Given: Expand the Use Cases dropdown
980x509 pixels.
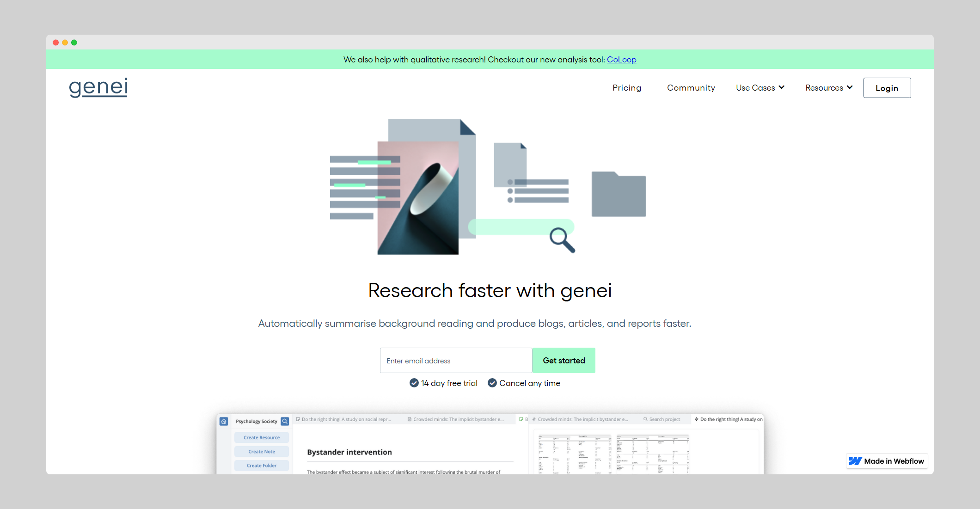Looking at the screenshot, I should click(x=759, y=88).
